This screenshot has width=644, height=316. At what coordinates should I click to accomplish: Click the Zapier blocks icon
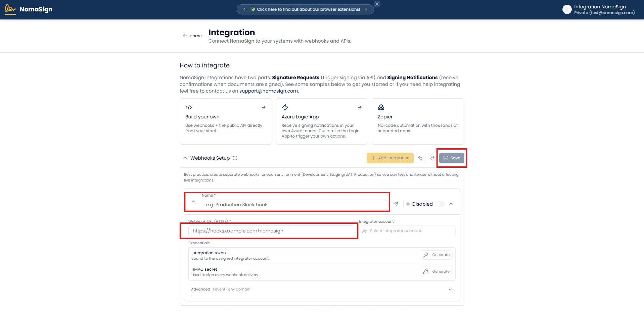pyautogui.click(x=381, y=107)
